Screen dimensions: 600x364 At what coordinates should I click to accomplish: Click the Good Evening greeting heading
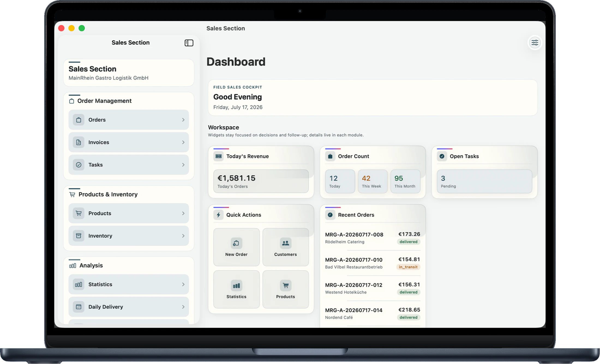(238, 97)
